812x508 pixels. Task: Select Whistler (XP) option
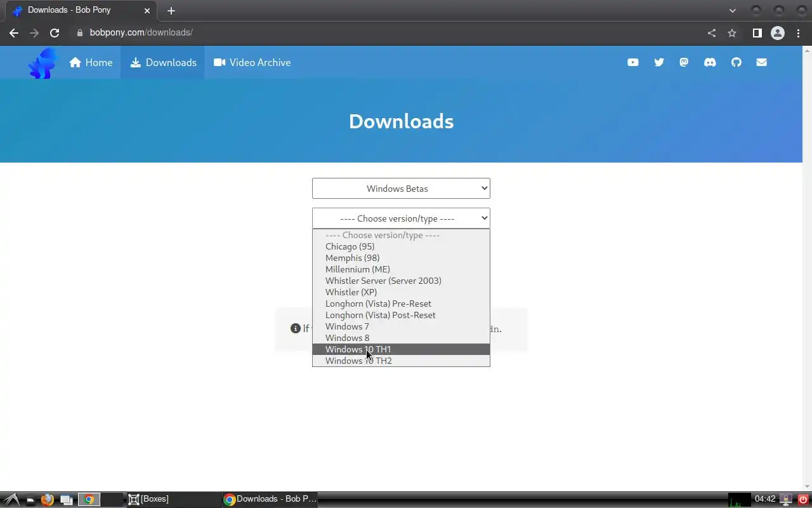point(401,292)
